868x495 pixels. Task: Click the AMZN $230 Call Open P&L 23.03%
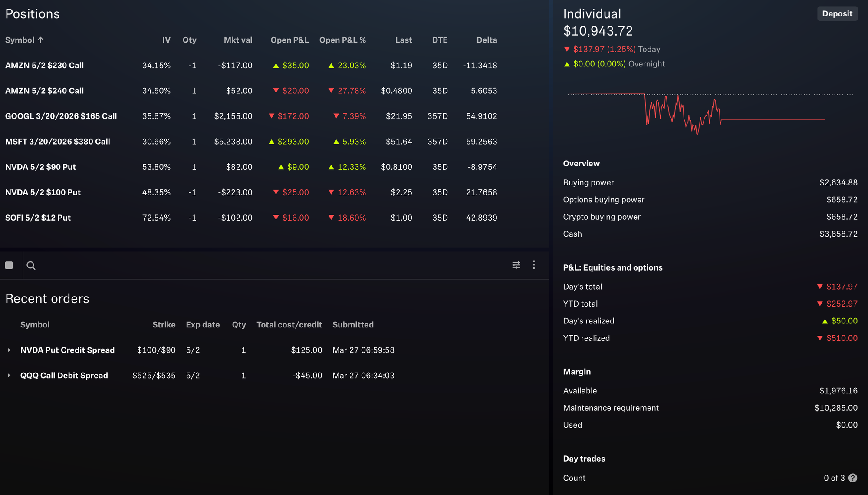point(347,66)
